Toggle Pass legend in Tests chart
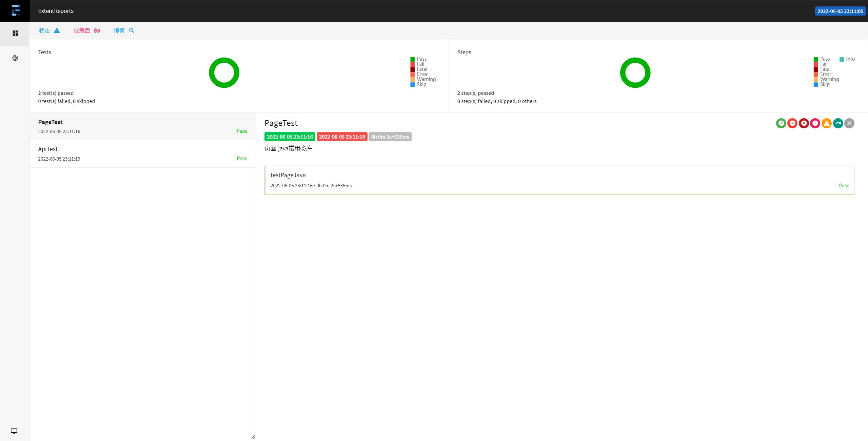 coord(421,59)
